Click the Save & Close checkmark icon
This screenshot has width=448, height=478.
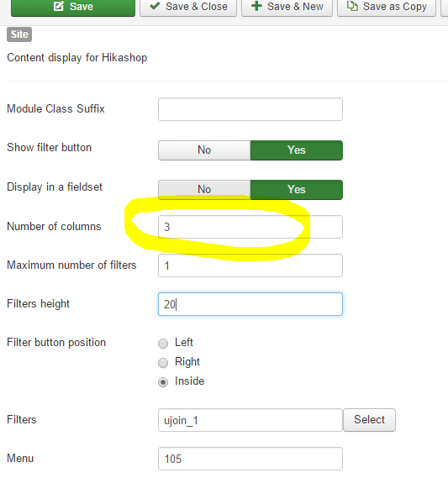(155, 6)
